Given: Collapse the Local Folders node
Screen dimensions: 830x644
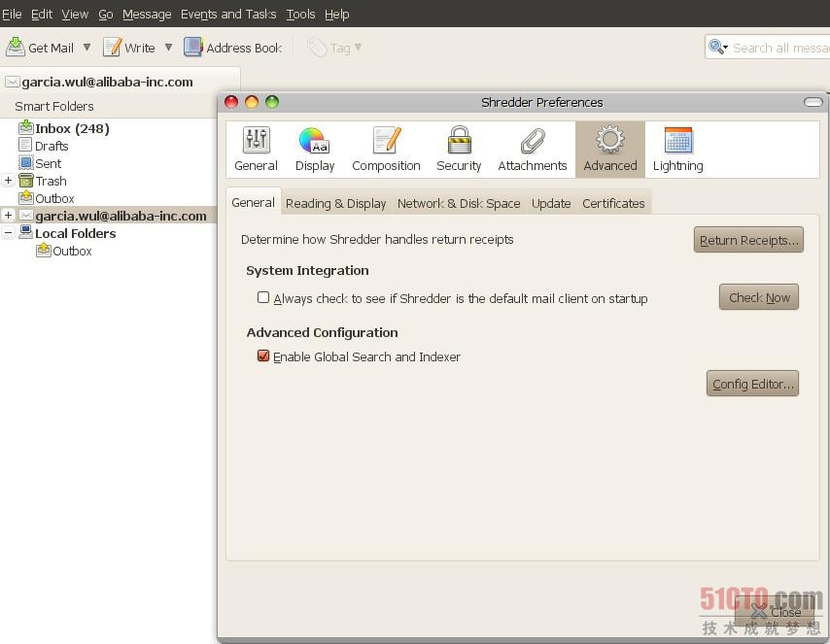Looking at the screenshot, I should tap(8, 233).
